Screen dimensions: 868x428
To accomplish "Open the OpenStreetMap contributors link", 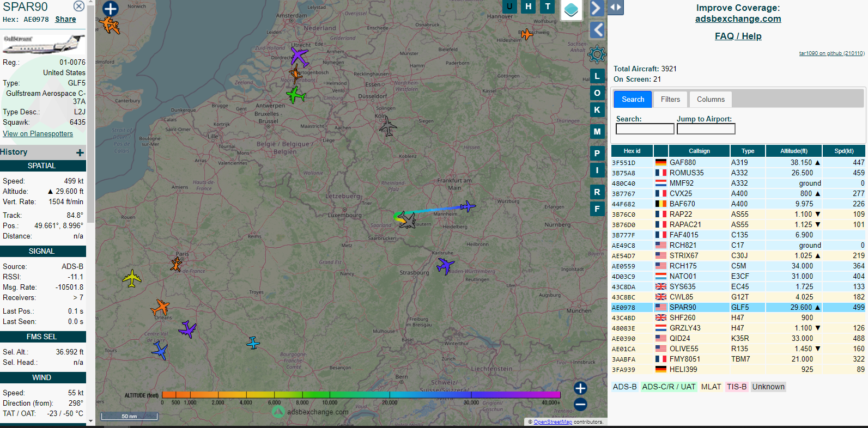I will coord(553,422).
